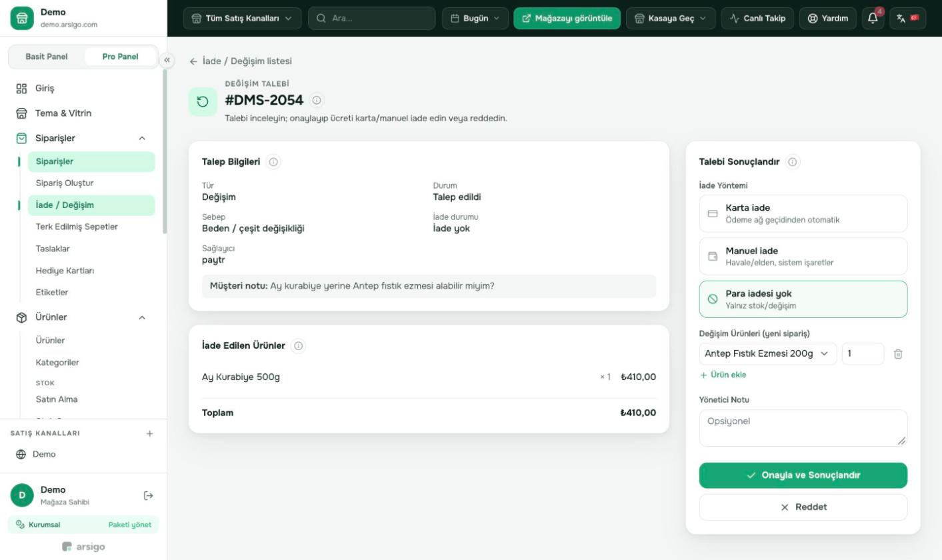Click the Reddet button
Viewport: 942px width, 560px height.
click(x=803, y=507)
